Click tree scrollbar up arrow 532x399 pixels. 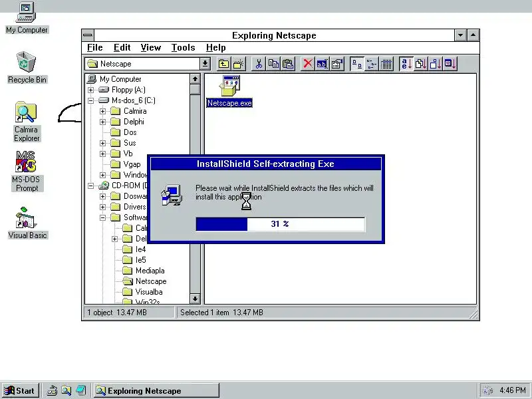pyautogui.click(x=195, y=79)
